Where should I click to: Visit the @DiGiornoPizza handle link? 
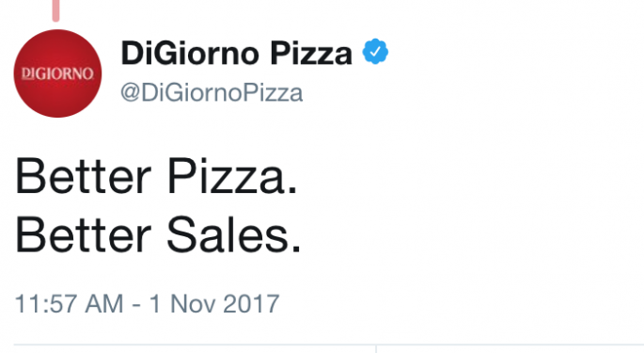click(x=212, y=92)
